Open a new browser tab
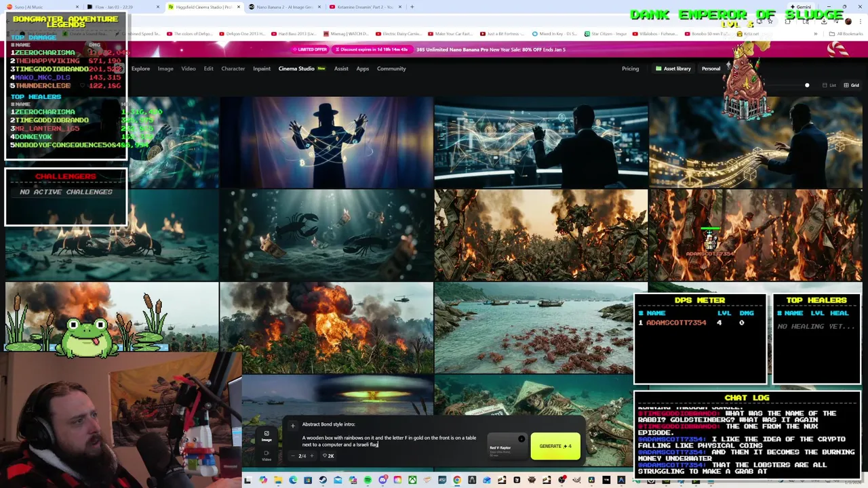The width and height of the screenshot is (868, 488). point(412,7)
